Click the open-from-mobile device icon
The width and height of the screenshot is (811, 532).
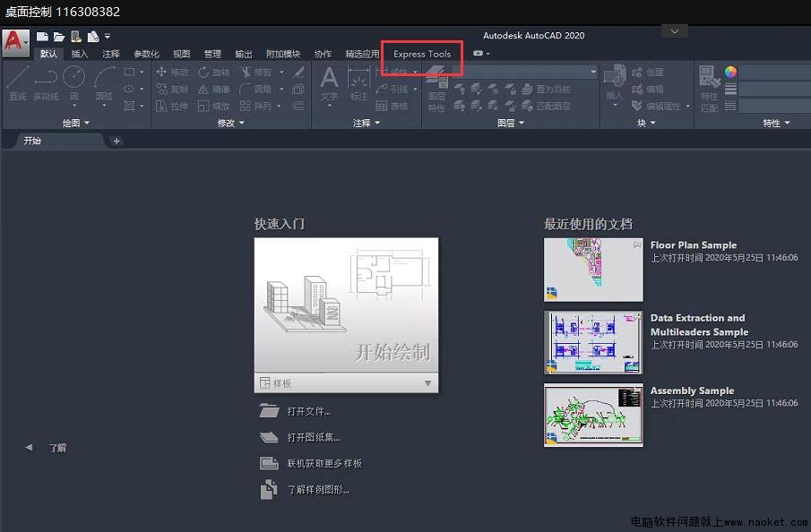click(76, 36)
